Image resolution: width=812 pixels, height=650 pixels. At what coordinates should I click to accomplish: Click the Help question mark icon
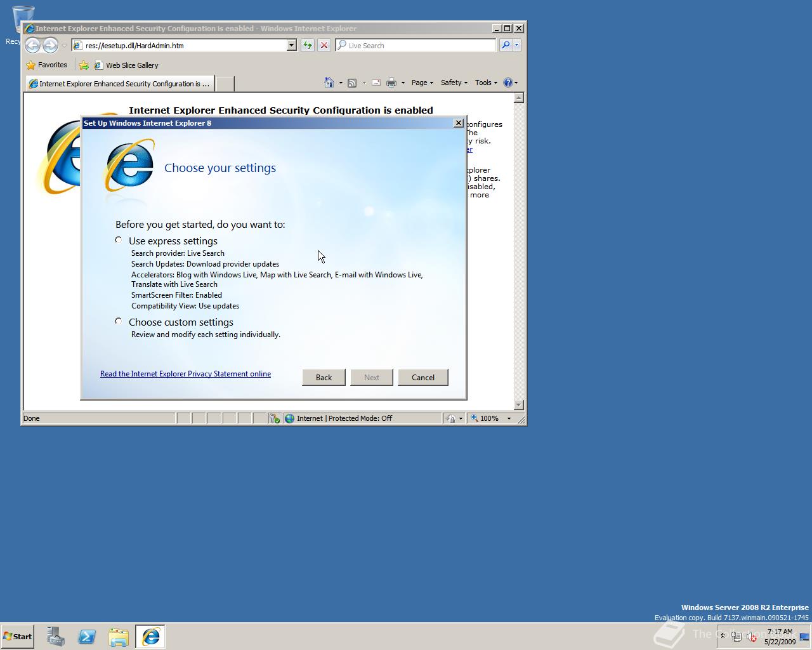(507, 83)
